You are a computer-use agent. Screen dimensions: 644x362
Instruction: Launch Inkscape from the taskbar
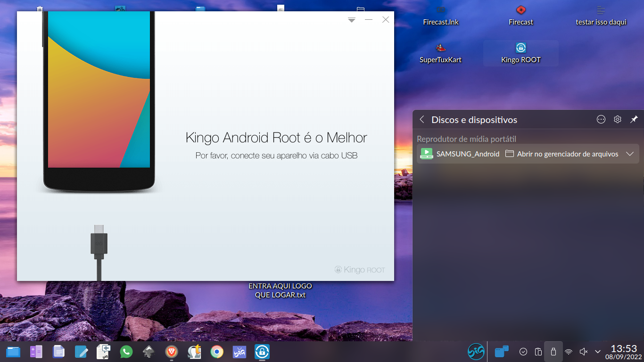(x=149, y=352)
